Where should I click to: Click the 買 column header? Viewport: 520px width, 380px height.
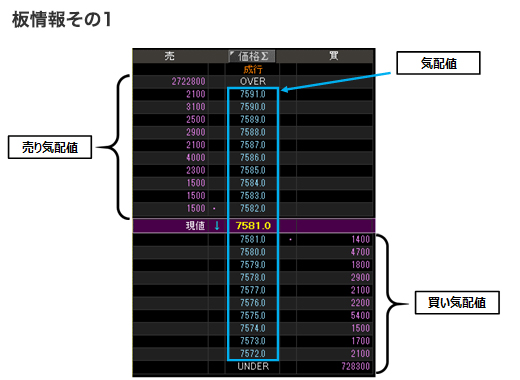(334, 55)
